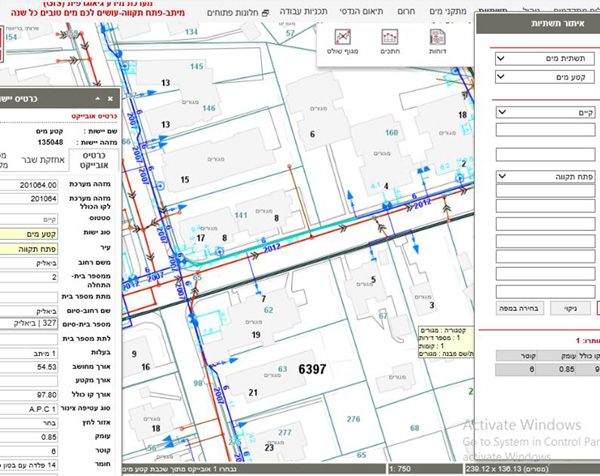Image resolution: width=600 pixels, height=476 pixels.
Task: Open the פתח תקווה city dropdown
Action: click(545, 177)
